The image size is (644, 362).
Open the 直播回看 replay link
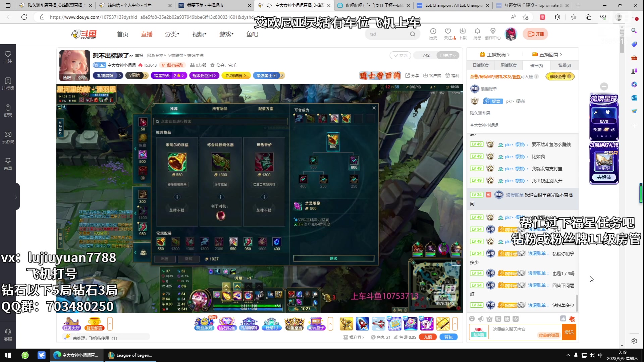[547, 55]
